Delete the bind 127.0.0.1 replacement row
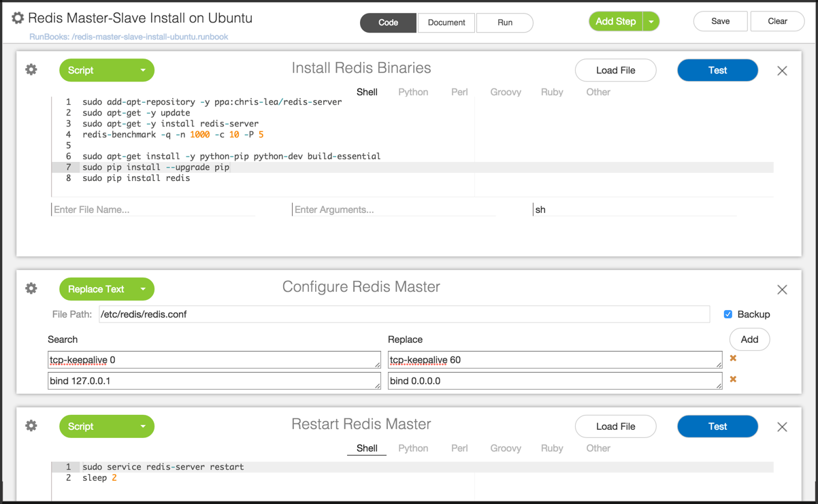 click(733, 380)
